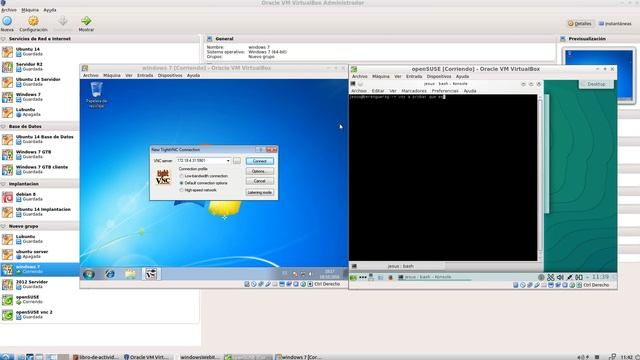This screenshot has height=360, width=640.
Task: Click Cancel in TightVNC dialog
Action: (x=260, y=181)
